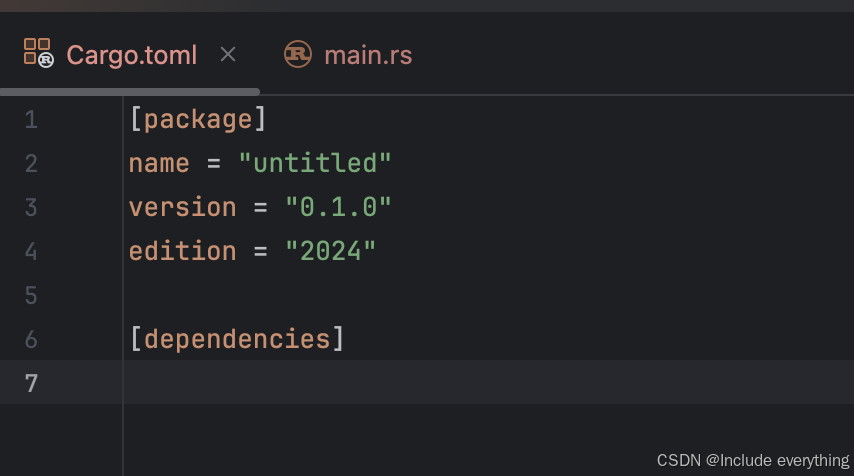
Task: Click line number 4 in the gutter
Action: tap(31, 251)
